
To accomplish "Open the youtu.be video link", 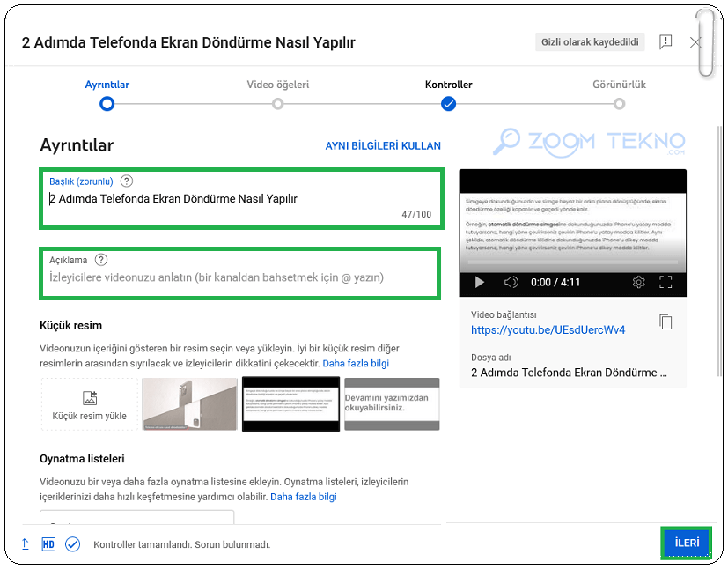I will (x=548, y=329).
